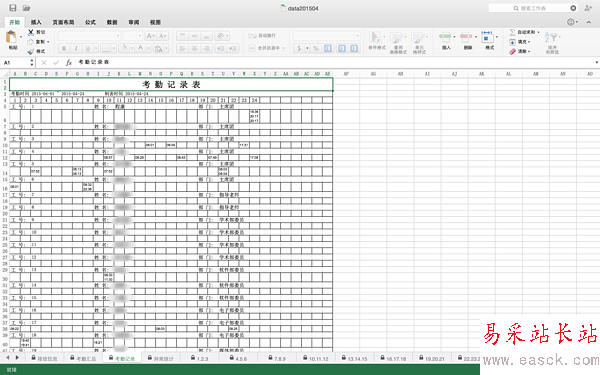
Task: Click the Sort and Filter icon
Action: point(551,38)
